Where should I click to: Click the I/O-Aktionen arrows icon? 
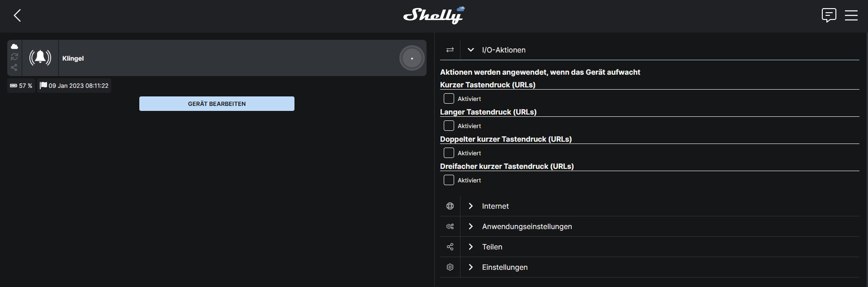(x=450, y=50)
